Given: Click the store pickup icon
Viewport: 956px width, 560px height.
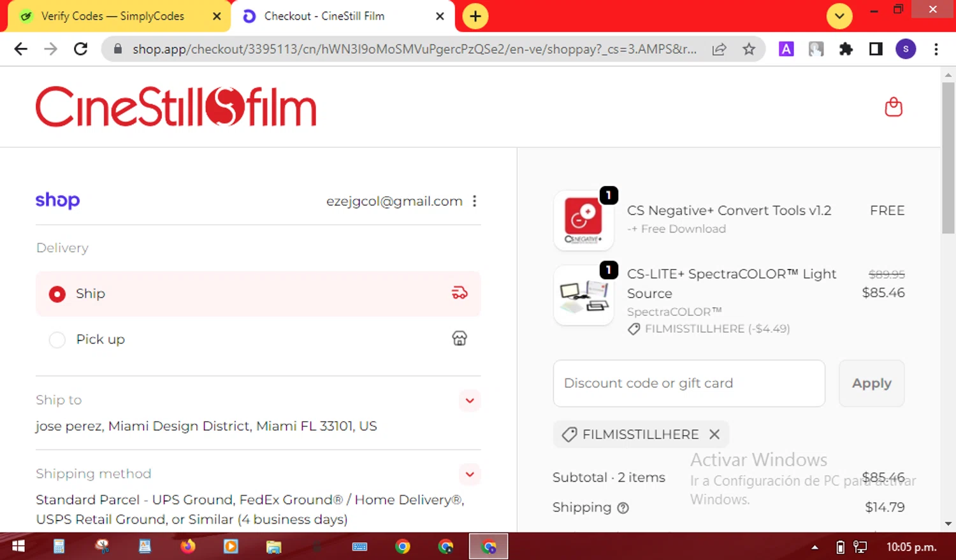Looking at the screenshot, I should [x=460, y=338].
